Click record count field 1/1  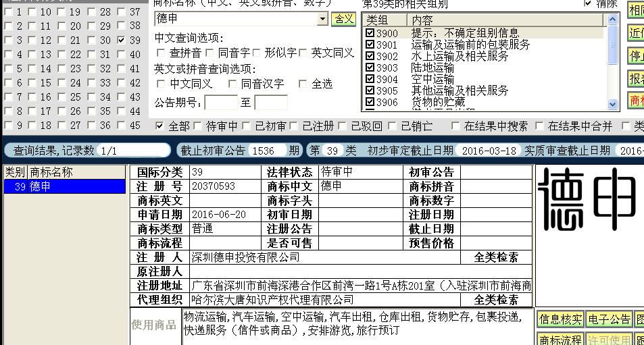click(134, 151)
